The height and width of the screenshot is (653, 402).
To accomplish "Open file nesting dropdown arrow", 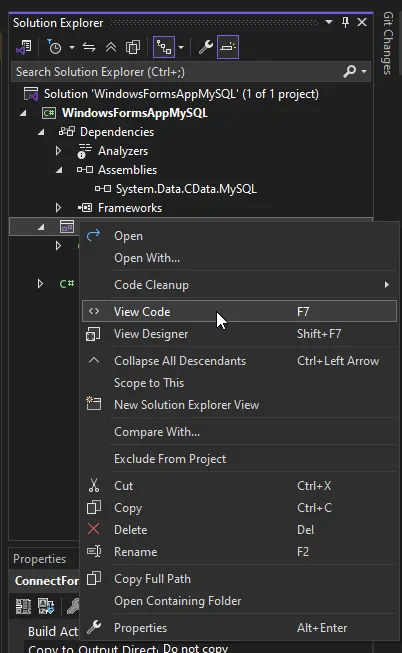I will [181, 47].
